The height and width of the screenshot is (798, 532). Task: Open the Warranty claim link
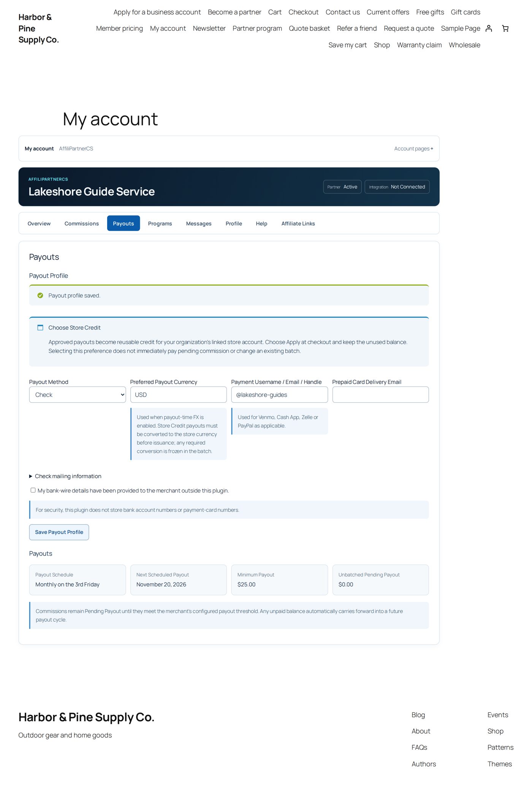(x=420, y=45)
